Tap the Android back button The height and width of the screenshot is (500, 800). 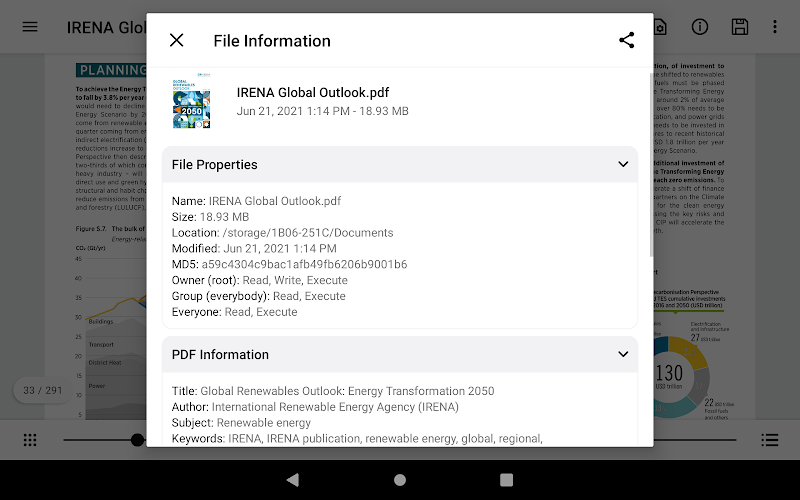point(293,480)
